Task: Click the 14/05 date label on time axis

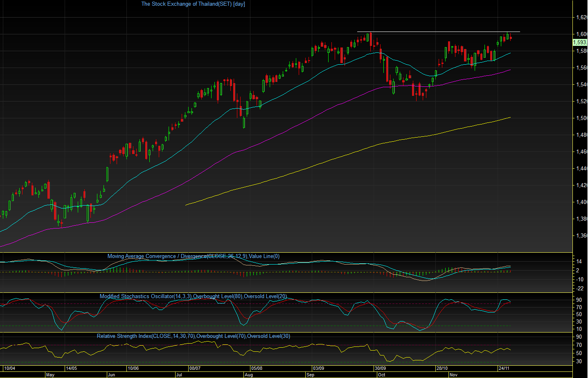Action: [72, 368]
